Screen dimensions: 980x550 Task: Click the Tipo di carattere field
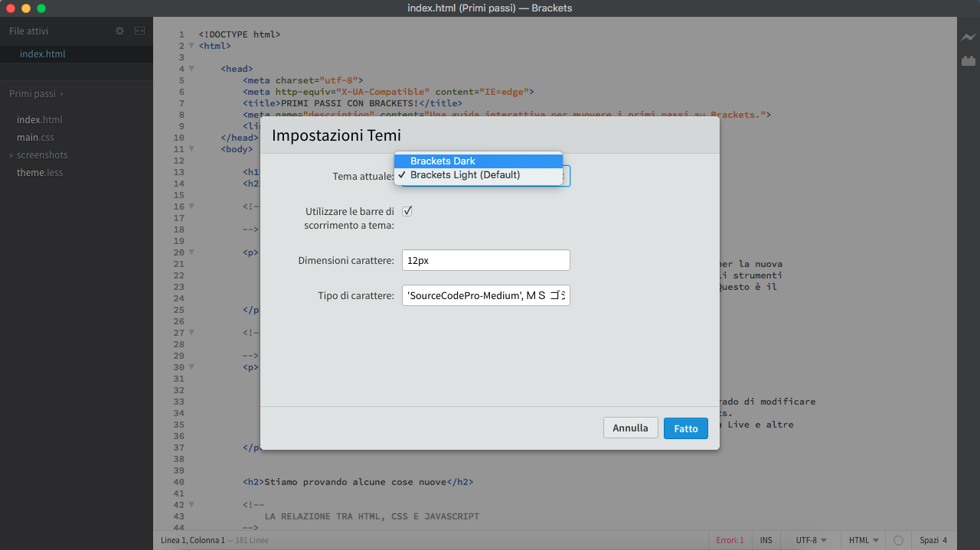point(485,295)
